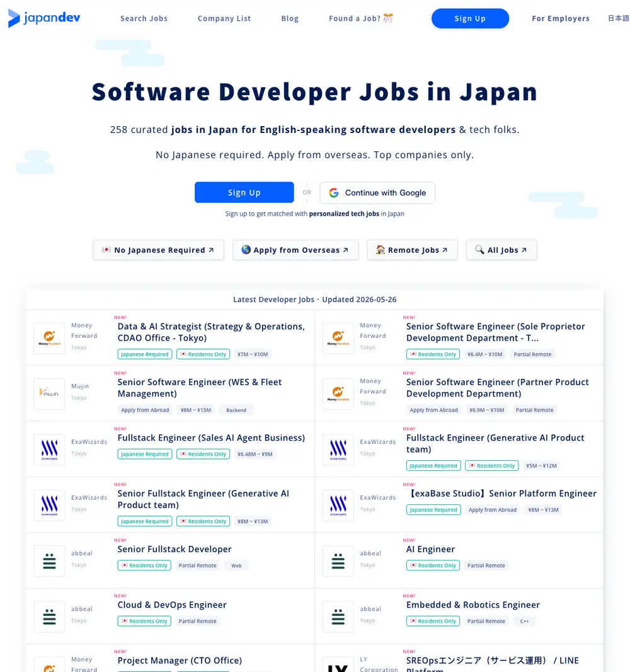The width and height of the screenshot is (630, 672).
Task: Click Japanese Required tag on Data & AI Strategist
Action: [x=145, y=354]
